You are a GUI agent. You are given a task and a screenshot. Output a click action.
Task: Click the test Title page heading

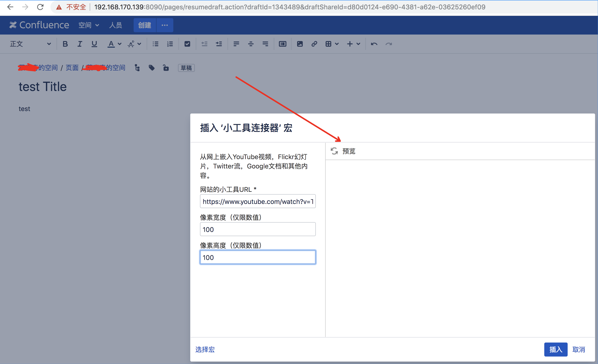(43, 87)
